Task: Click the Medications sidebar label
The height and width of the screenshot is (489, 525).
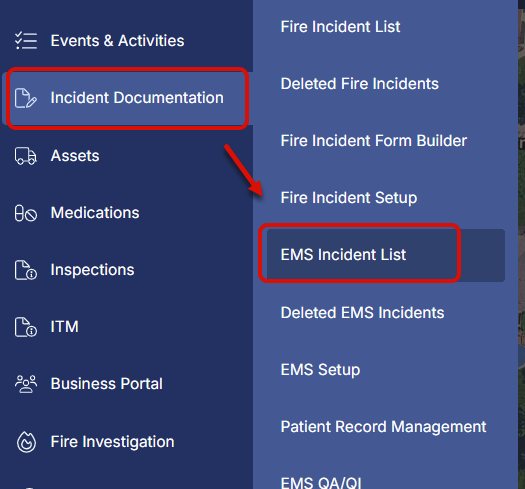Action: pos(95,213)
